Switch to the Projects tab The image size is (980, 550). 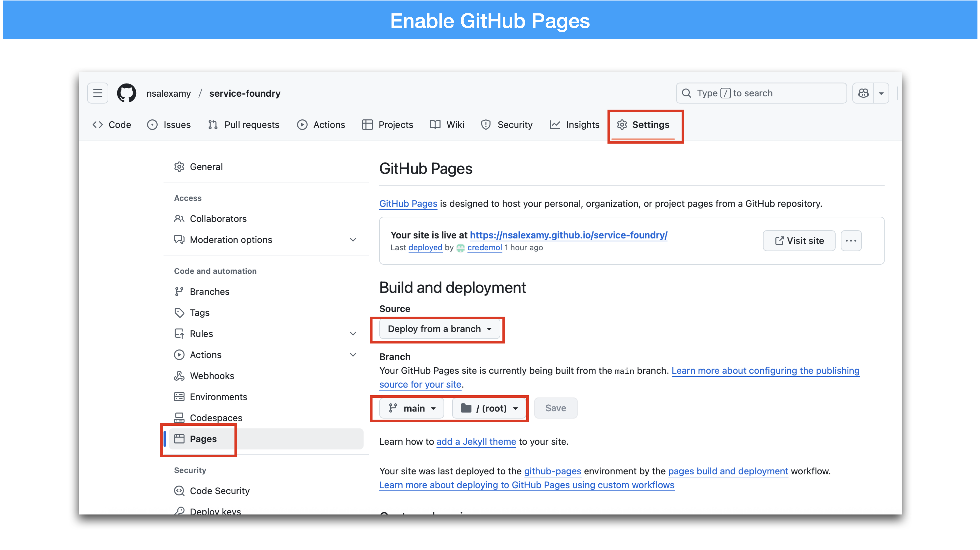[387, 125]
